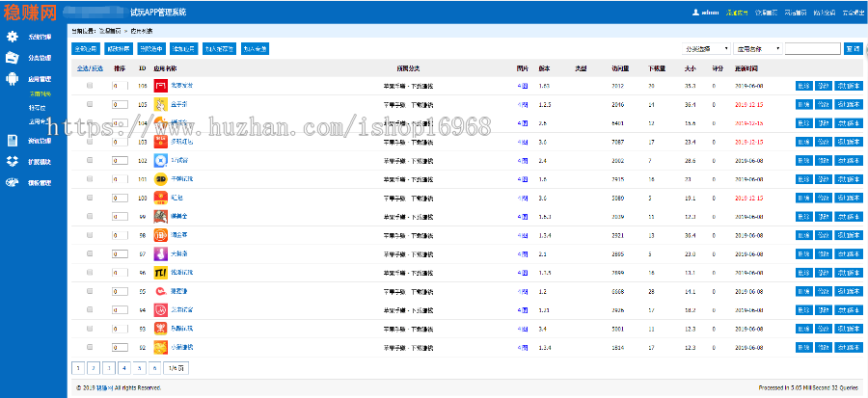This screenshot has width=868, height=398.
Task: Check the box for app ID 101
Action: click(90, 179)
